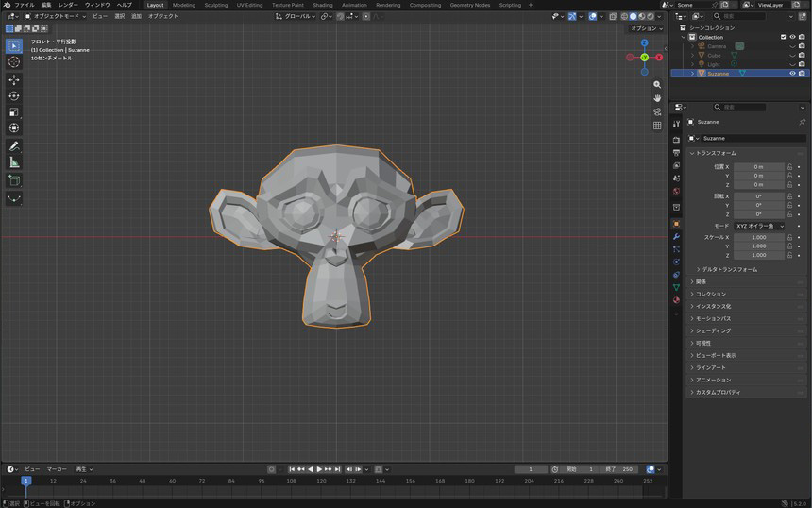The width and height of the screenshot is (812, 508).
Task: Select the Scale tool
Action: click(x=14, y=111)
